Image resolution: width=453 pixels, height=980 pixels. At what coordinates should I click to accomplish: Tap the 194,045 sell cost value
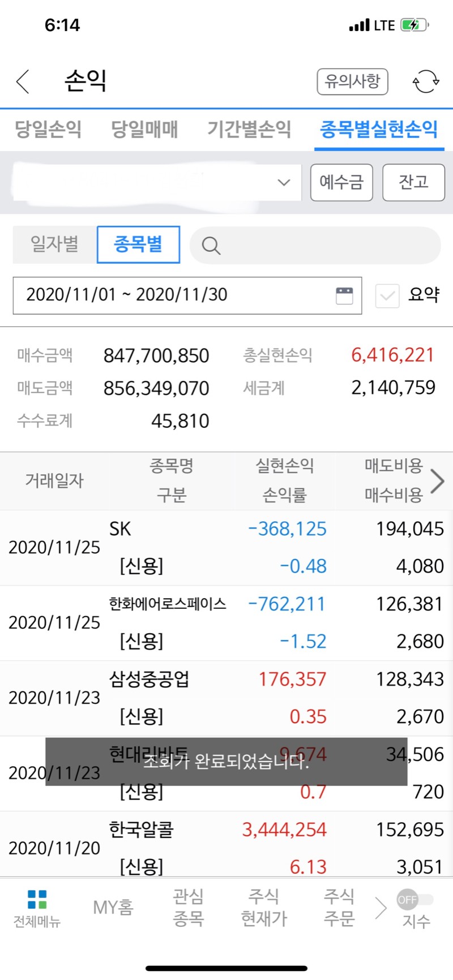click(410, 529)
